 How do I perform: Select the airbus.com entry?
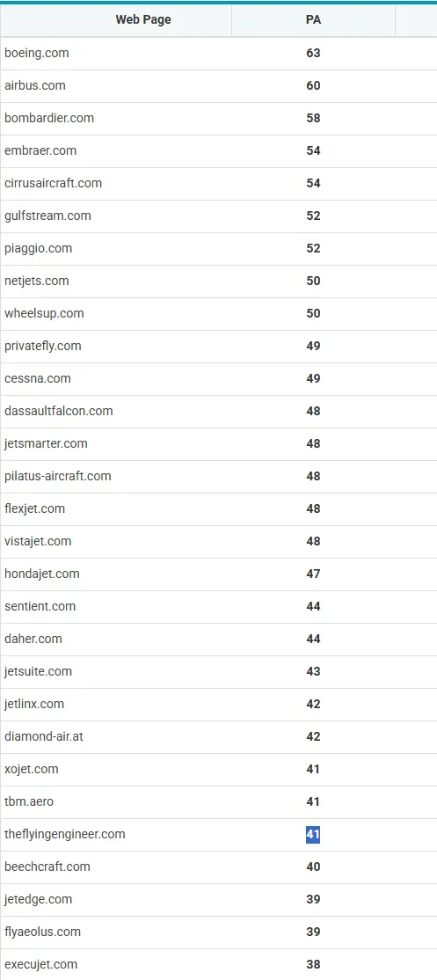35,85
